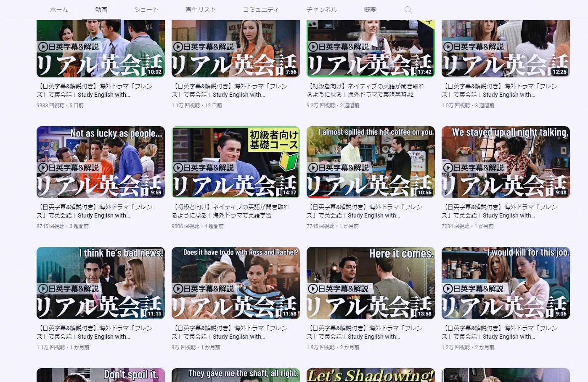Open the title above 1.1万 回視聴・1 か月前
588x382 pixels.
(x=95, y=332)
